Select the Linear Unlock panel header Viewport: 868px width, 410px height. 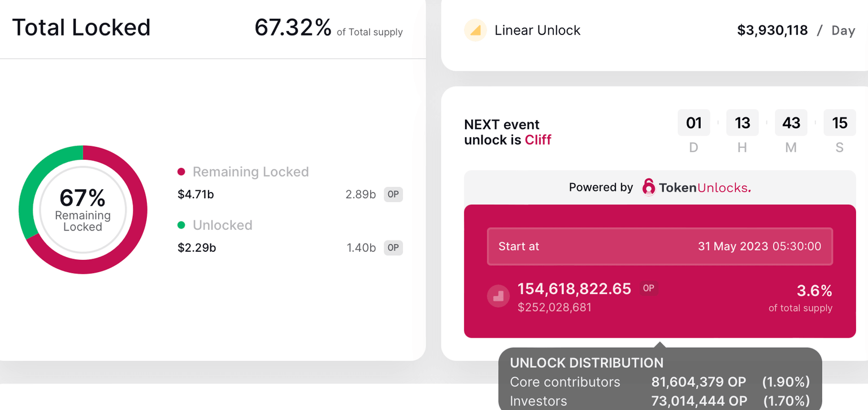point(537,30)
